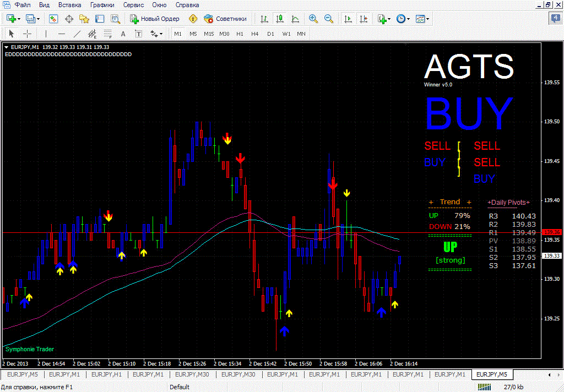Open the Вид menu
The height and width of the screenshot is (392, 564).
point(44,5)
